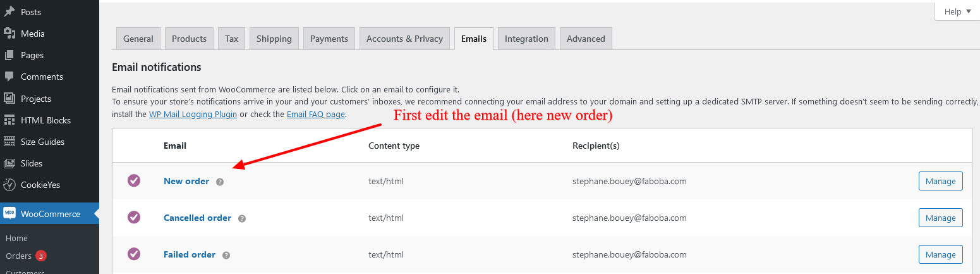Screen dimensions: 980x274
Task: Open the Payments settings tab
Action: 329,39
